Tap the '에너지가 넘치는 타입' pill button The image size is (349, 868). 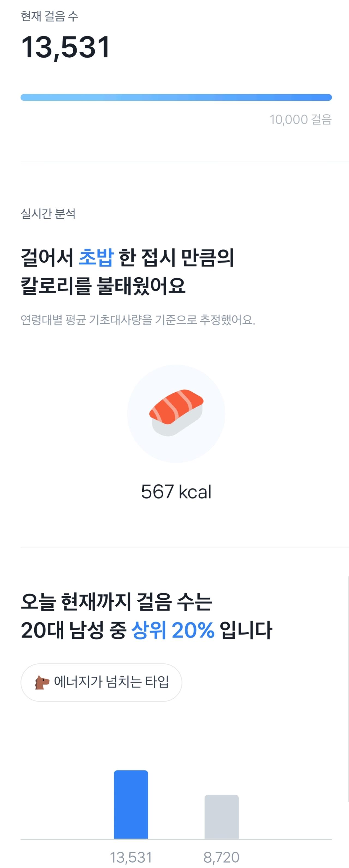[x=101, y=682]
